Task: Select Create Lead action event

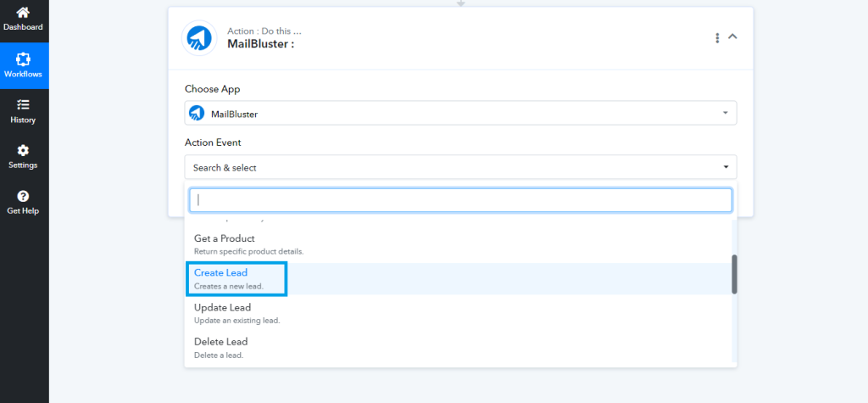Action: [x=459, y=279]
